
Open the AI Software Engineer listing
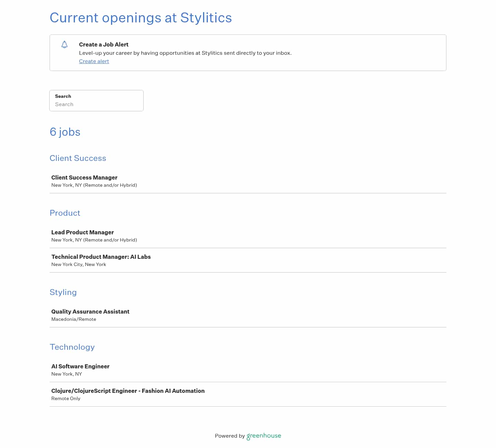[x=80, y=366]
